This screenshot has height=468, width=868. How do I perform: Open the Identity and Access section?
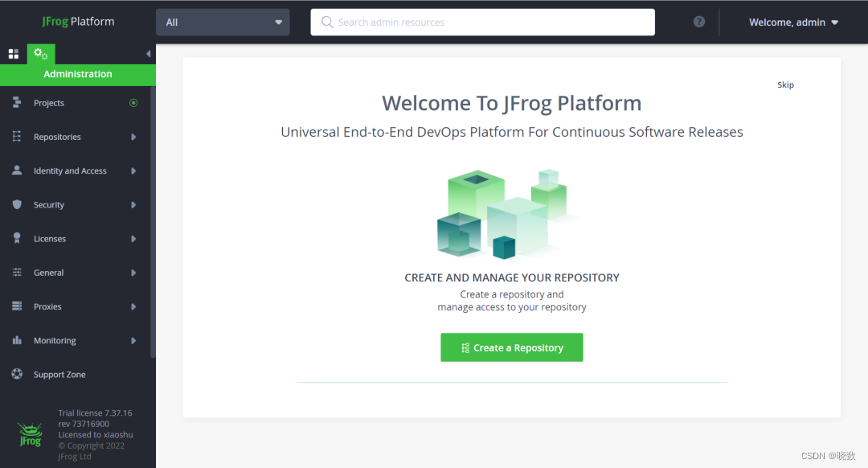pos(69,170)
